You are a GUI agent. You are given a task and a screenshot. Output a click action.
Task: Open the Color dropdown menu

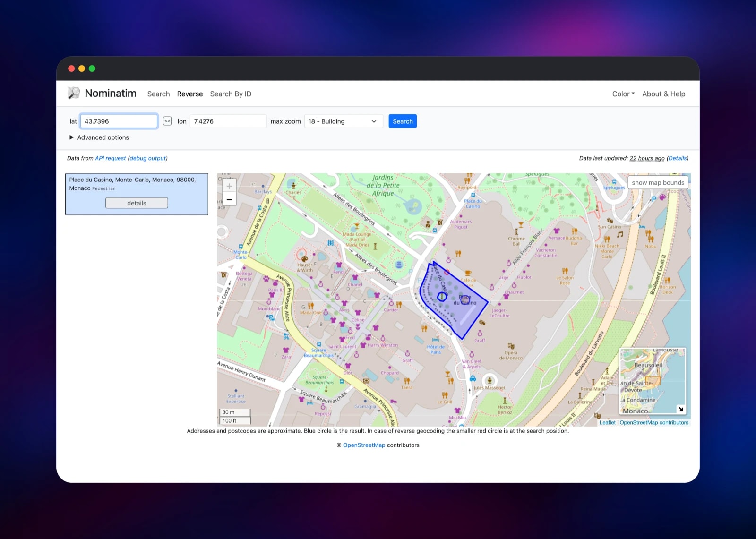tap(623, 94)
